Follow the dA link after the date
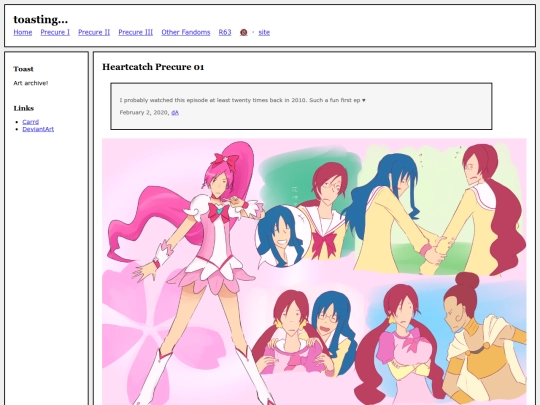The width and height of the screenshot is (540, 405). tap(175, 113)
